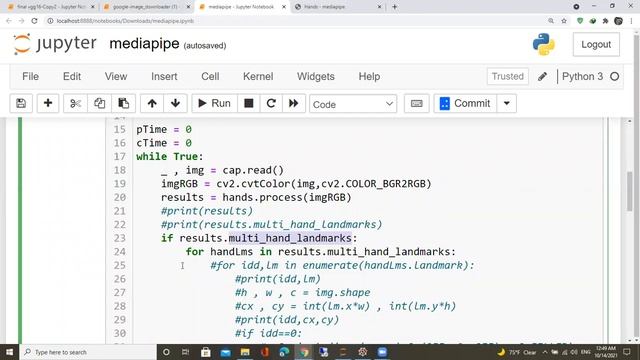Open the Edit menu
The image size is (640, 360).
pos(72,76)
